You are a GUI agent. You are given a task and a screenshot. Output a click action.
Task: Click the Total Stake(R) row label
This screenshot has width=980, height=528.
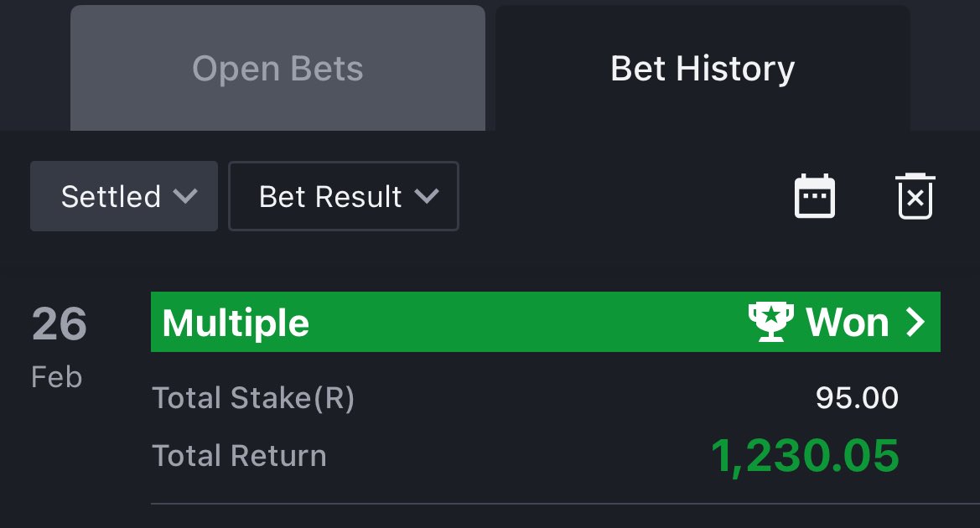253,398
